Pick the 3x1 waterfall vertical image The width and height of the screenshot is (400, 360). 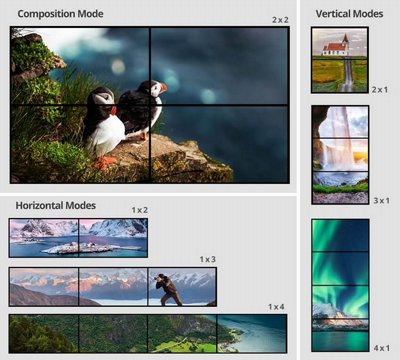coord(340,155)
